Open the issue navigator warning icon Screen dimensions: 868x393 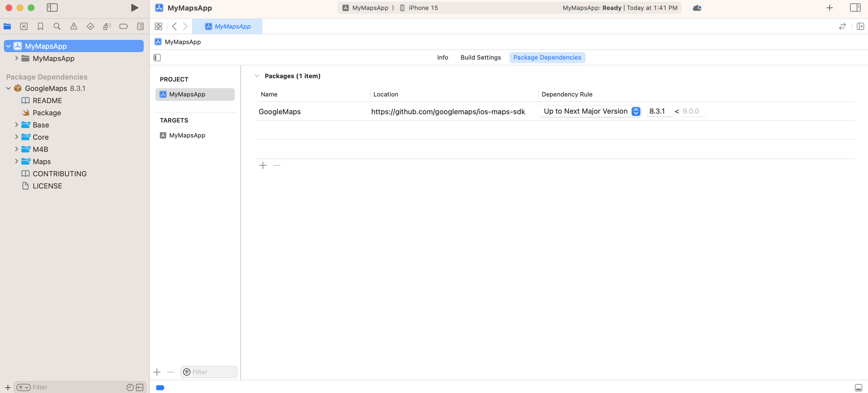[x=74, y=26]
